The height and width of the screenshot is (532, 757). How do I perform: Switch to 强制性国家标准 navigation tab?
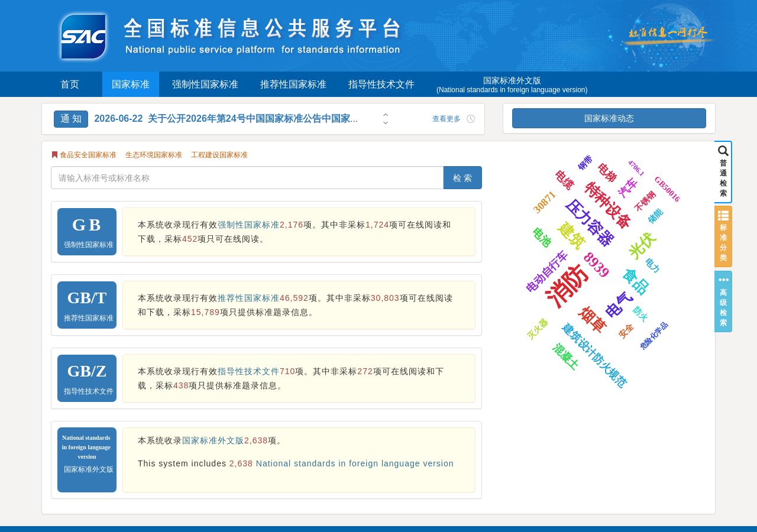(205, 85)
